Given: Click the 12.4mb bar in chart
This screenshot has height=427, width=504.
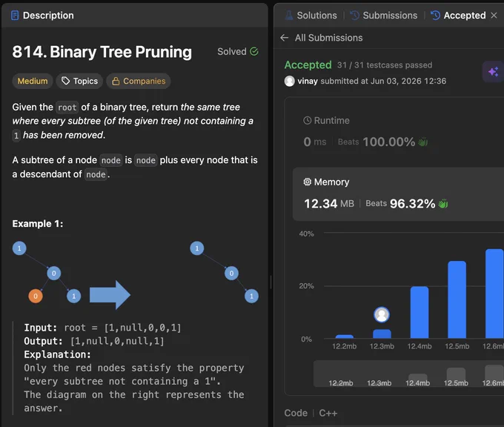Looking at the screenshot, I should 420,313.
